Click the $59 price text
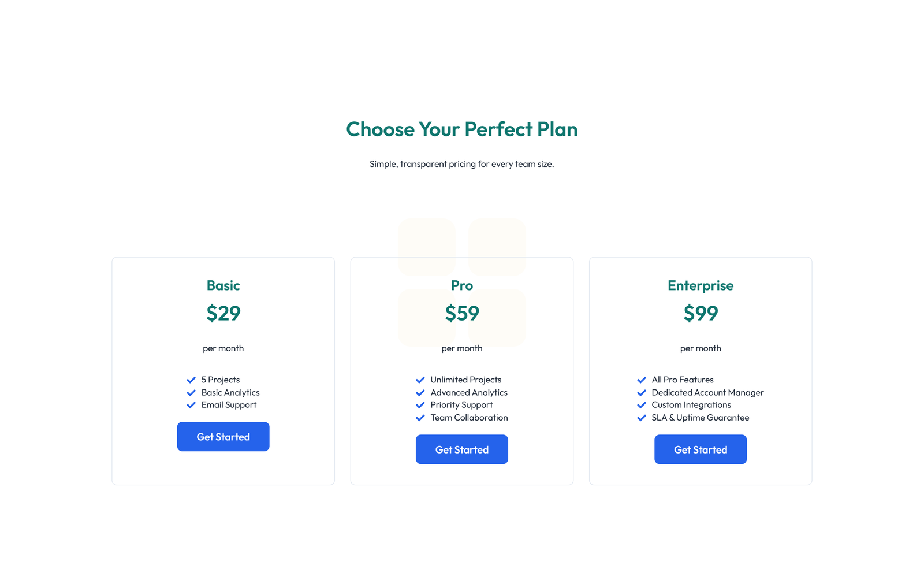Image resolution: width=924 pixels, height=565 pixels. pos(461,314)
